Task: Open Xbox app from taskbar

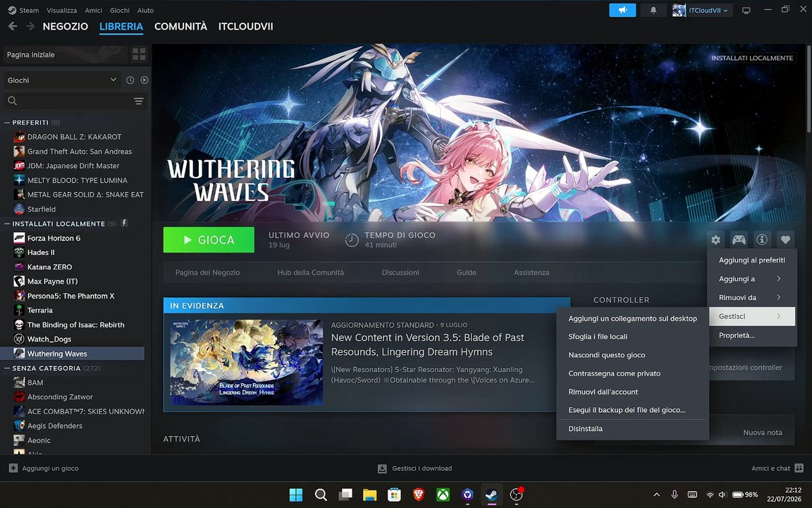Action: coord(443,495)
